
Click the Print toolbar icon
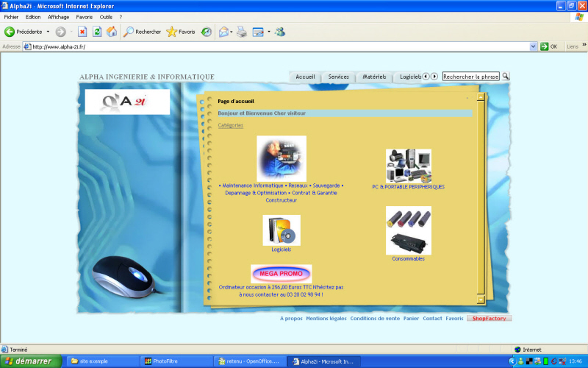click(x=241, y=32)
